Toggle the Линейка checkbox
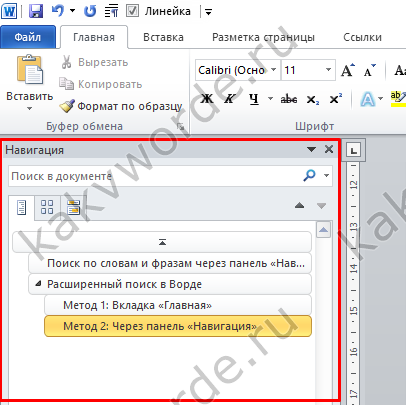Screen dimensions: 406x405 pyautogui.click(x=132, y=11)
